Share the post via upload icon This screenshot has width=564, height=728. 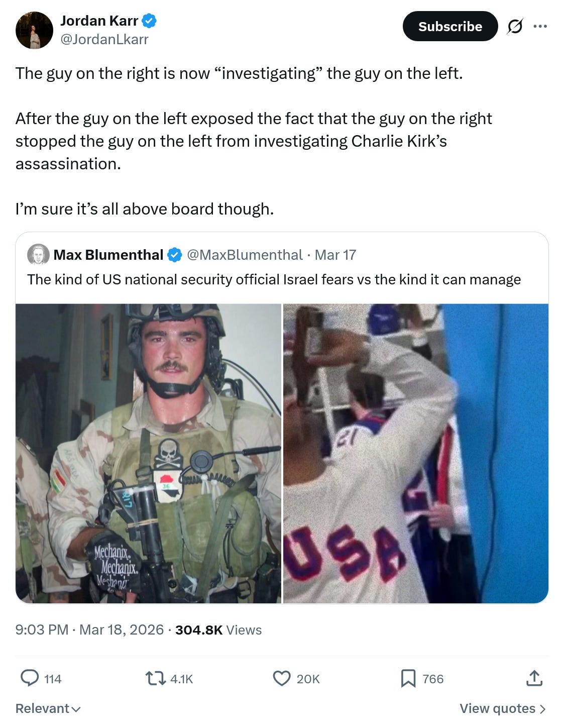(534, 678)
